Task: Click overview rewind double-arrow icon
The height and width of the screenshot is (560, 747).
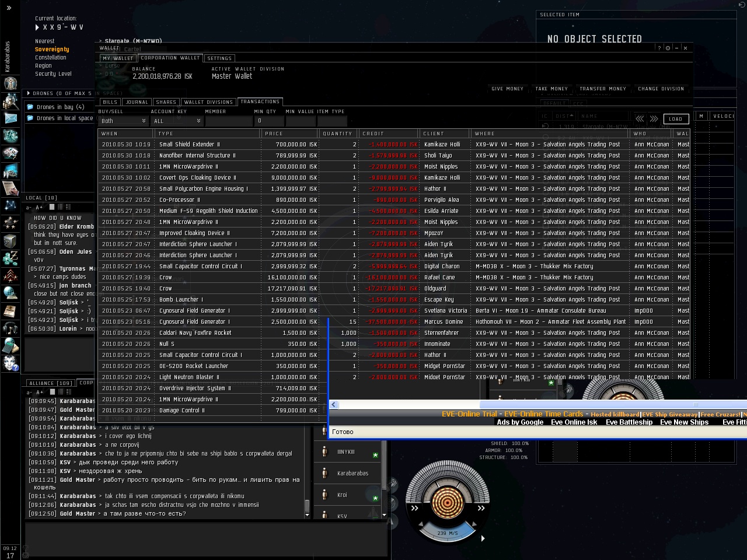Action: [x=640, y=118]
